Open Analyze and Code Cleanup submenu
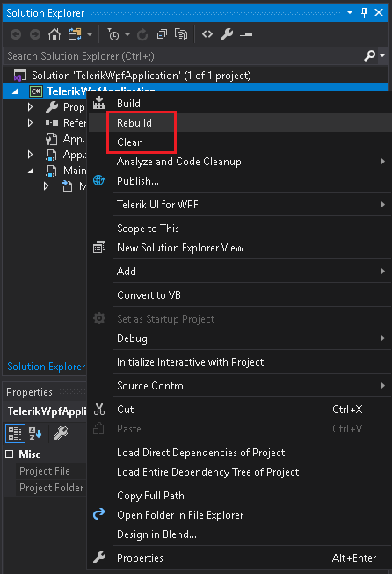Image resolution: width=392 pixels, height=574 pixels. click(x=241, y=162)
